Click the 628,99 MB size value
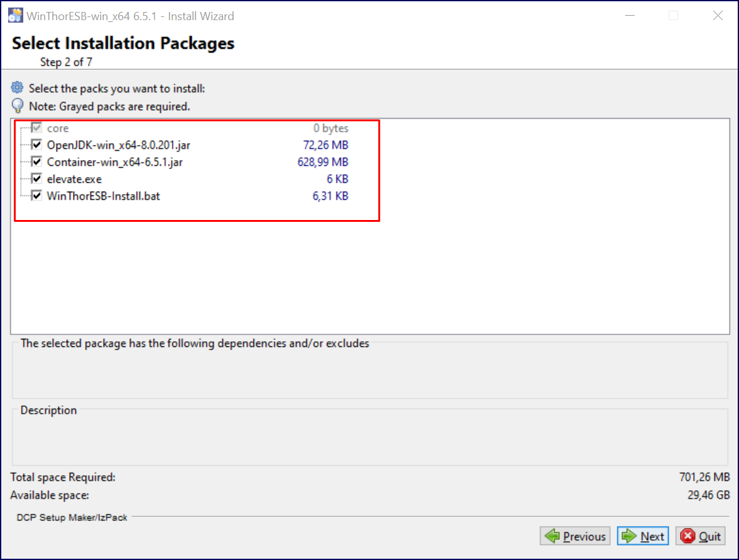Image resolution: width=739 pixels, height=560 pixels. pos(323,162)
